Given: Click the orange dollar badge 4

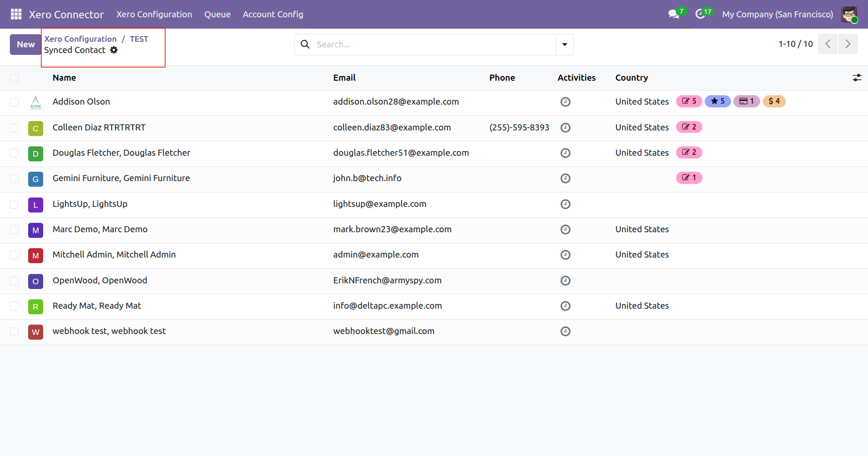Looking at the screenshot, I should [x=774, y=101].
